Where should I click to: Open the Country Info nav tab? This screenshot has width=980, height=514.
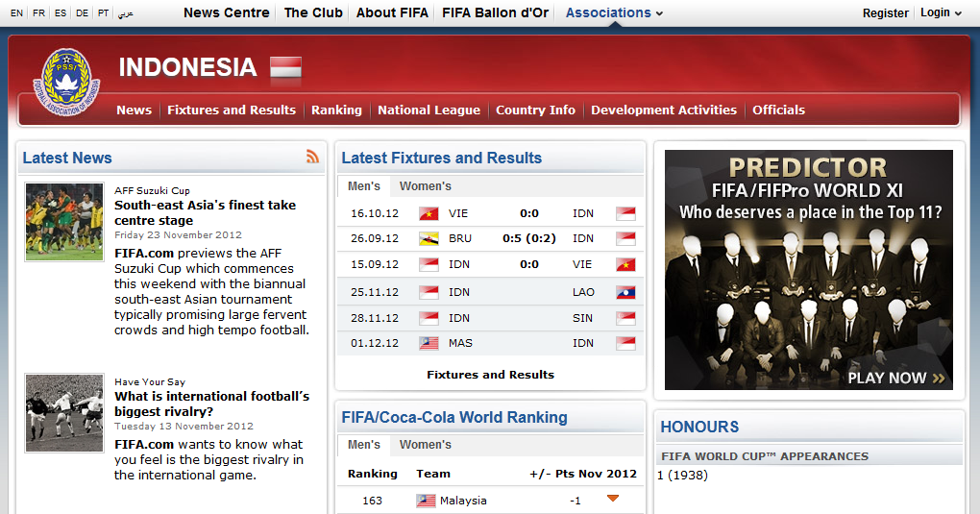click(x=535, y=110)
